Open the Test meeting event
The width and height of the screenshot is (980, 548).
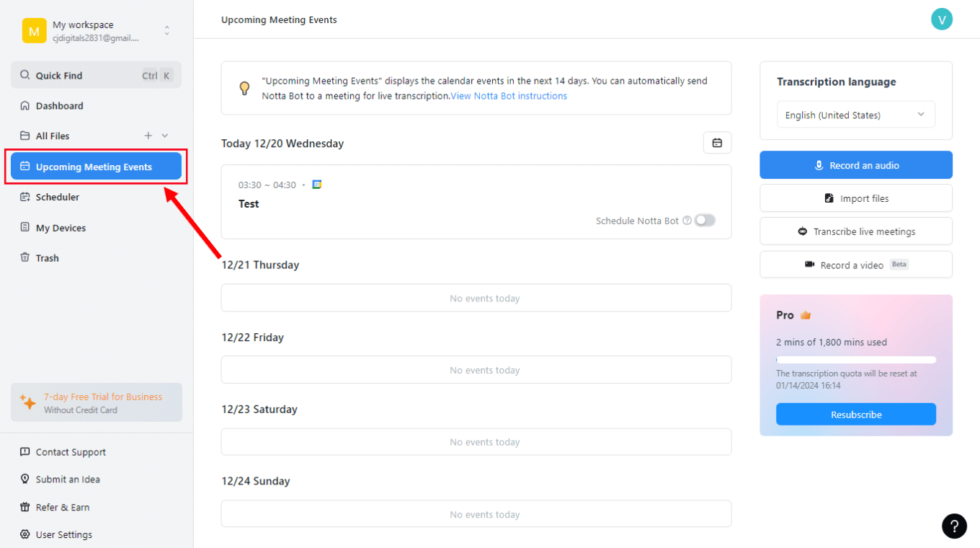[476, 202]
